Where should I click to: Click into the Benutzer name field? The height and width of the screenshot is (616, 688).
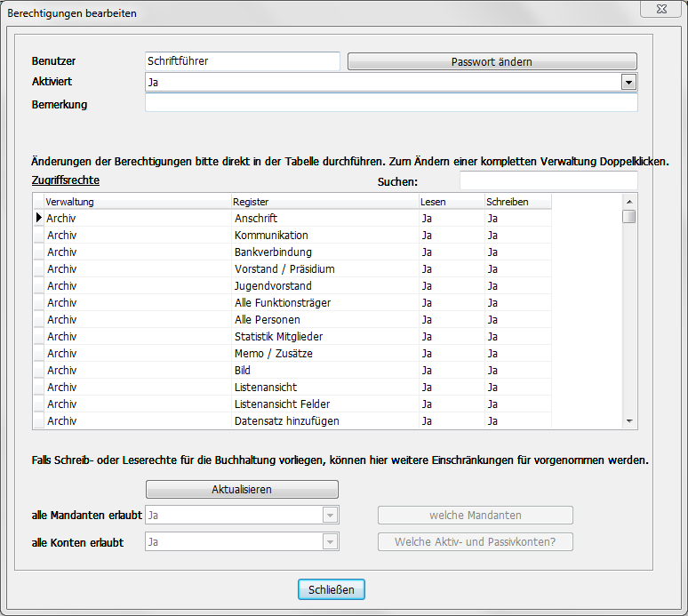click(x=242, y=60)
